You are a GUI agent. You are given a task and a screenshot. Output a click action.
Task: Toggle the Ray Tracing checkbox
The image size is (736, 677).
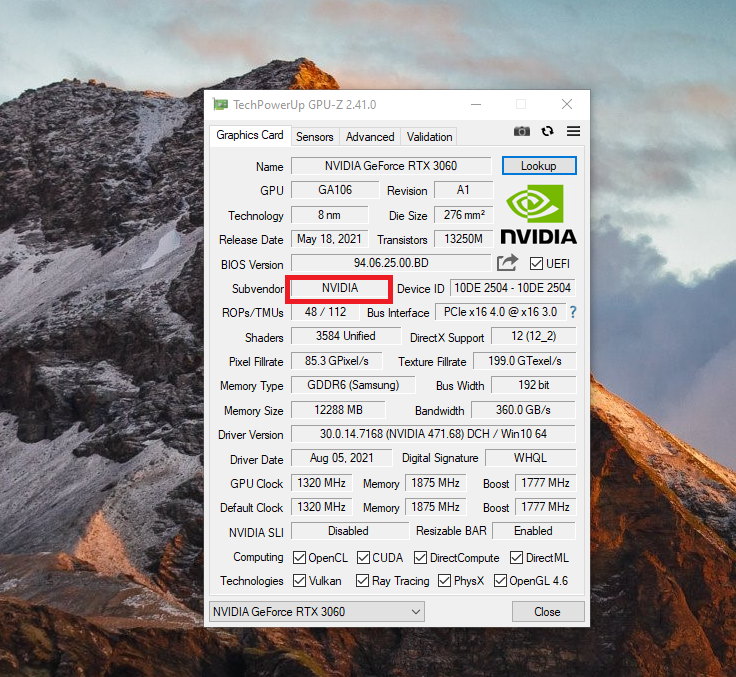click(362, 581)
